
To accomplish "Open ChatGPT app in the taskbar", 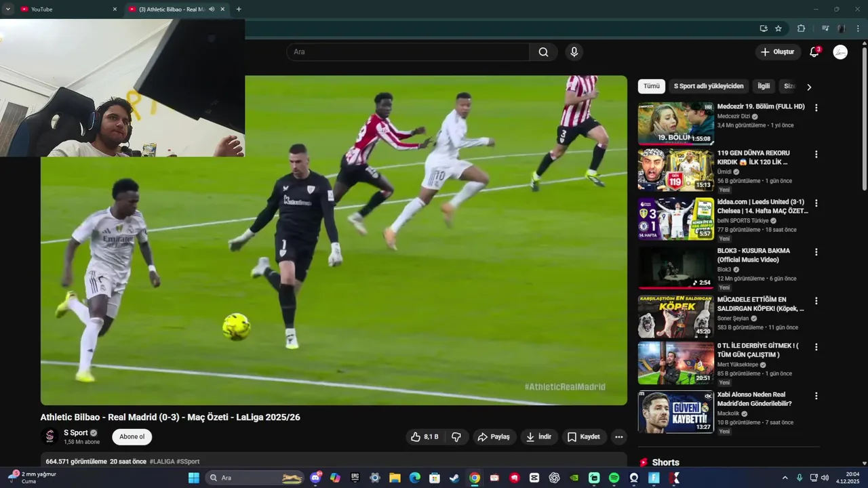I will click(x=554, y=478).
